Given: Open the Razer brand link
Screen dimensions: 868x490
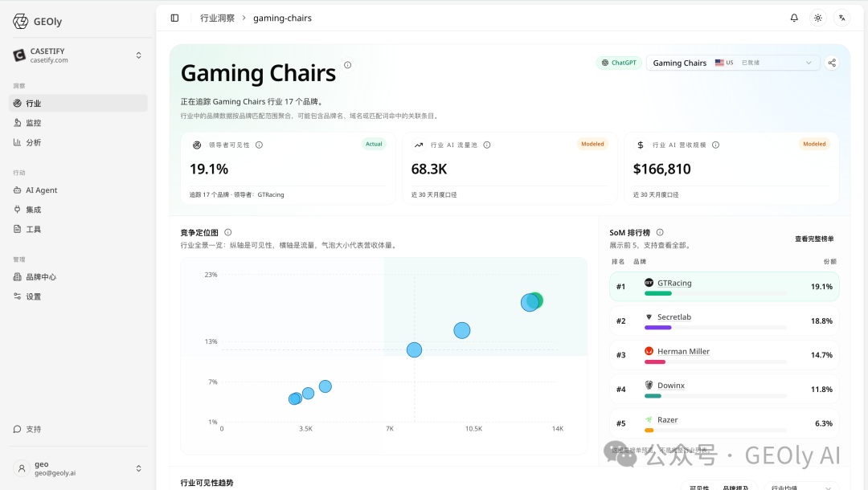Looking at the screenshot, I should 668,420.
